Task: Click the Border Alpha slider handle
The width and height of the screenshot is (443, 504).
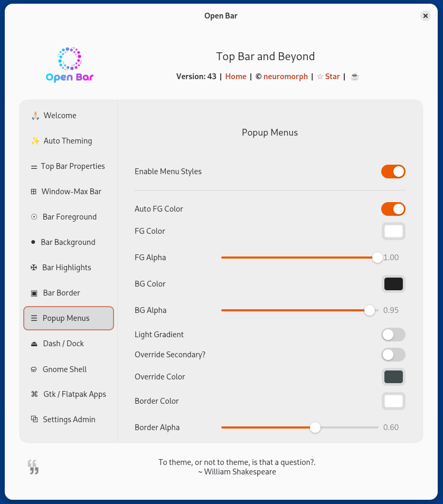Action: (x=315, y=427)
